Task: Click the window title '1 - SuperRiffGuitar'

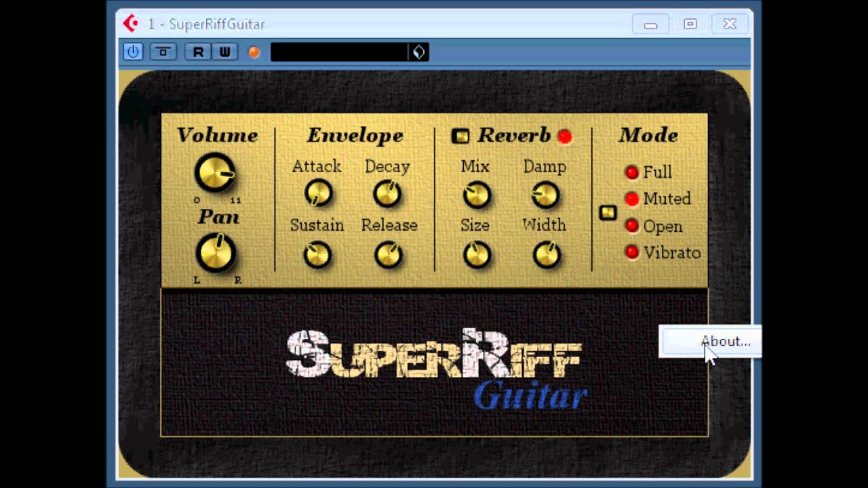Action: tap(206, 24)
